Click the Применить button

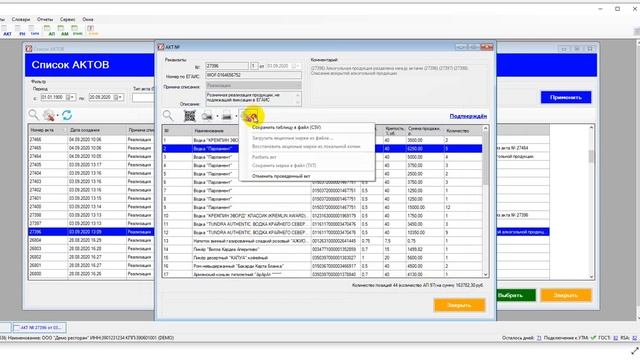pyautogui.click(x=566, y=97)
